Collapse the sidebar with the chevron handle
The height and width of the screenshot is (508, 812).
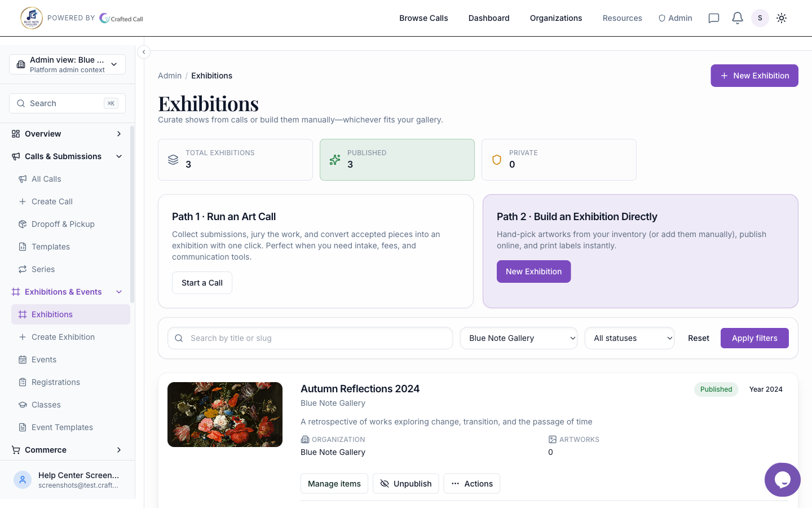click(144, 52)
